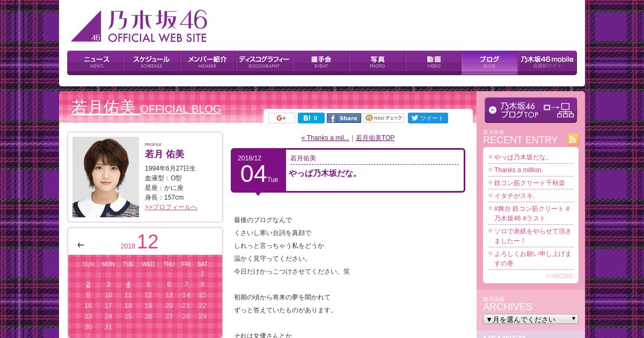
Task: Open recent entry やっぱ乃木坂だな。
Action: (522, 157)
